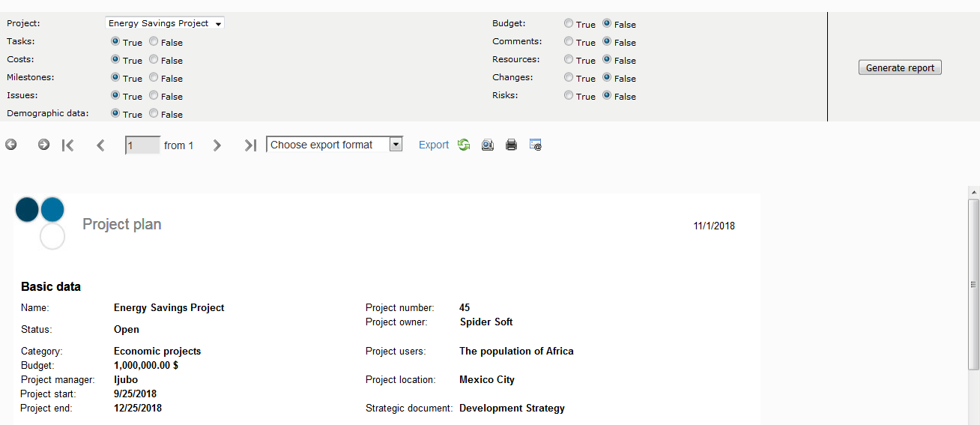Viewport: 980px width, 425px height.
Task: Click the budget value 1,000,000.00 $
Action: (x=146, y=365)
